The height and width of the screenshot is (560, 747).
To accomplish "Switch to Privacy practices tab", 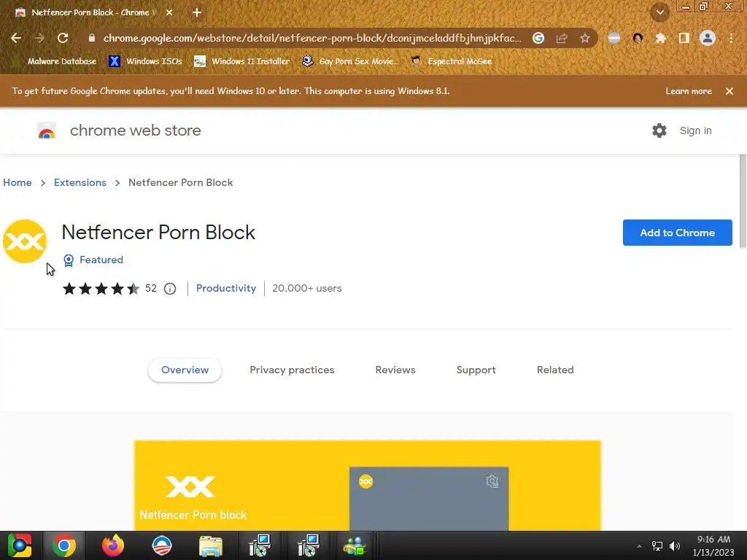I will tap(292, 370).
